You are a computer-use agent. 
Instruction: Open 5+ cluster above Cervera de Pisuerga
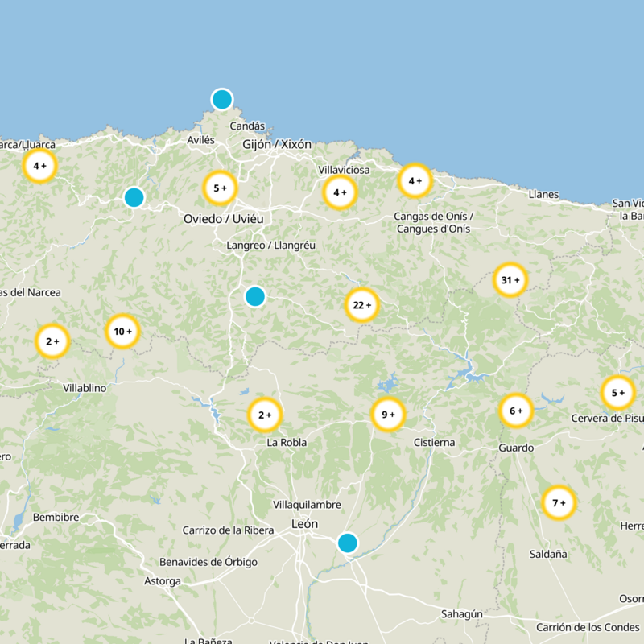point(617,393)
